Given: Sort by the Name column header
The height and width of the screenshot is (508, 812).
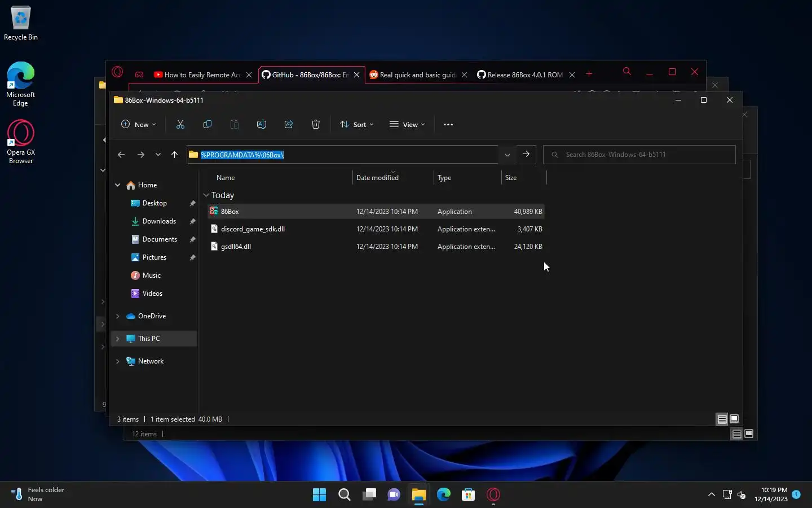Looking at the screenshot, I should 226,178.
